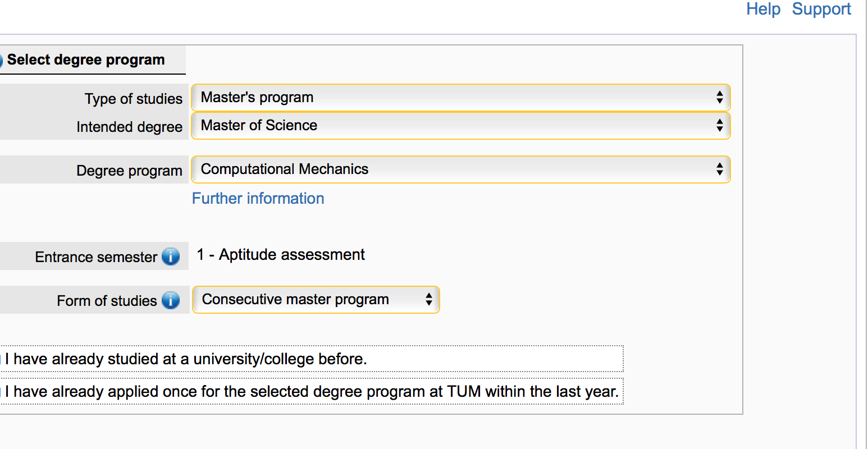Viewport: 868px width, 449px height.
Task: Click the Entrance semester label
Action: pyautogui.click(x=96, y=257)
